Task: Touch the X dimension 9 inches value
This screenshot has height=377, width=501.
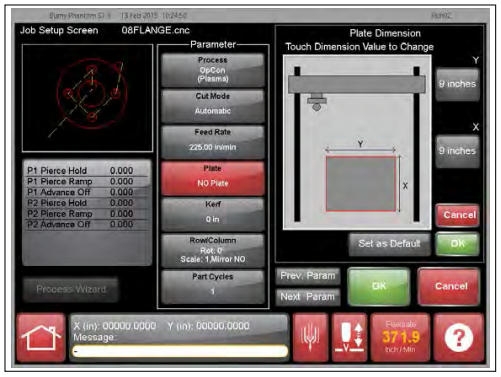Action: point(457,151)
